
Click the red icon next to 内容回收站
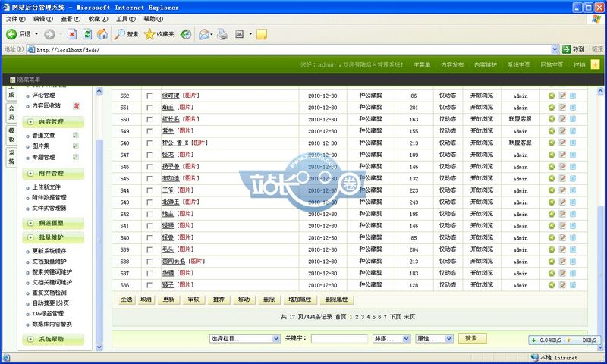pyautogui.click(x=77, y=105)
